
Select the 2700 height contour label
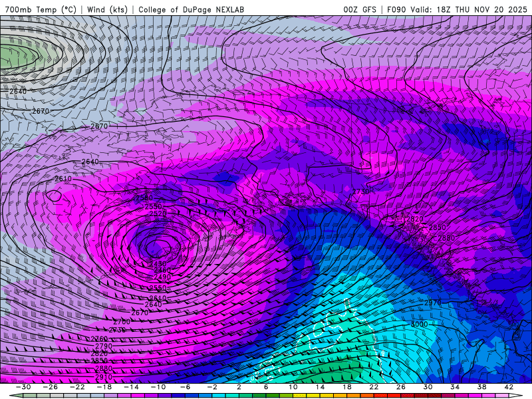pos(122,322)
